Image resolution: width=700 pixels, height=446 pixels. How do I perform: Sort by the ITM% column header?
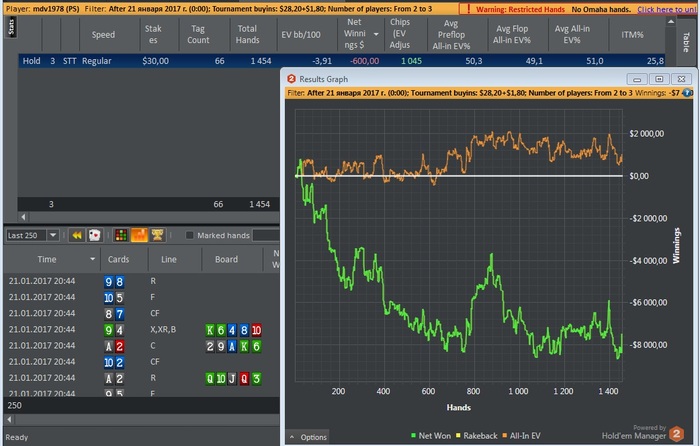coord(632,34)
